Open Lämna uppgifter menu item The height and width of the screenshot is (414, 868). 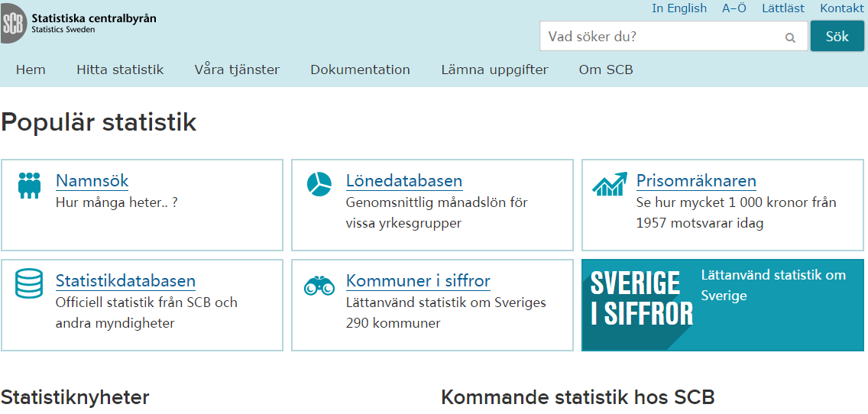coord(494,70)
